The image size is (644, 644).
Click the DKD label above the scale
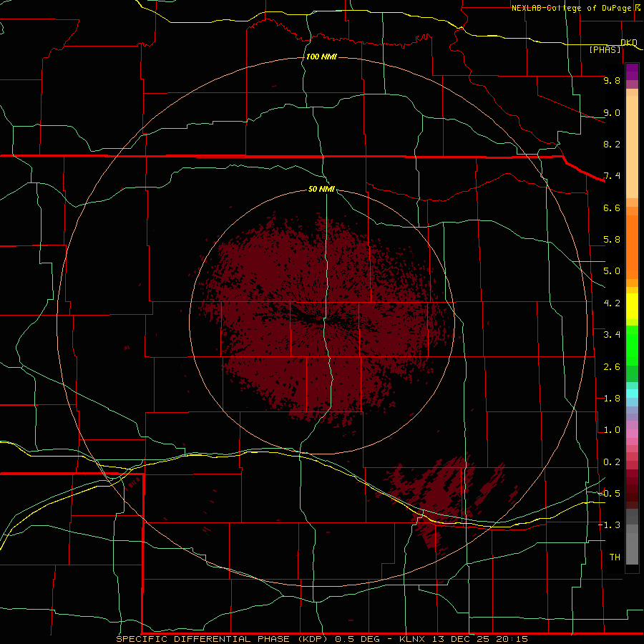click(629, 42)
